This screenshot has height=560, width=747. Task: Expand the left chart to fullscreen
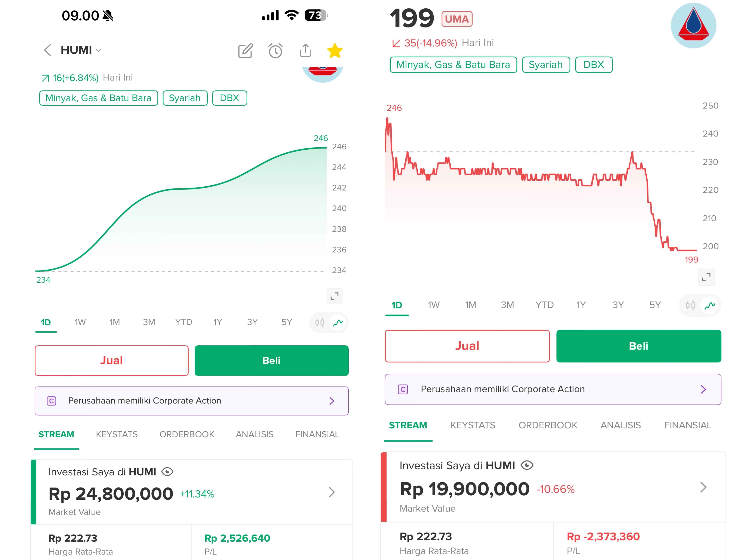(x=334, y=296)
